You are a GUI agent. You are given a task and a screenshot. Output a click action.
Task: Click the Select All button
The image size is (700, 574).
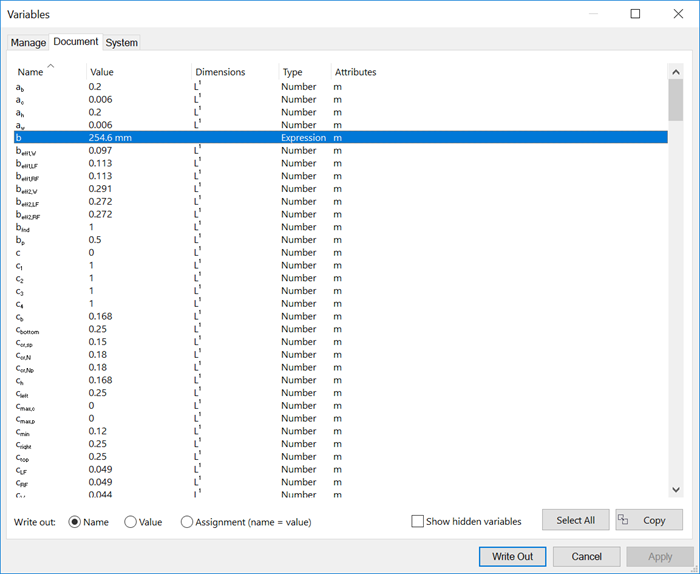click(575, 520)
